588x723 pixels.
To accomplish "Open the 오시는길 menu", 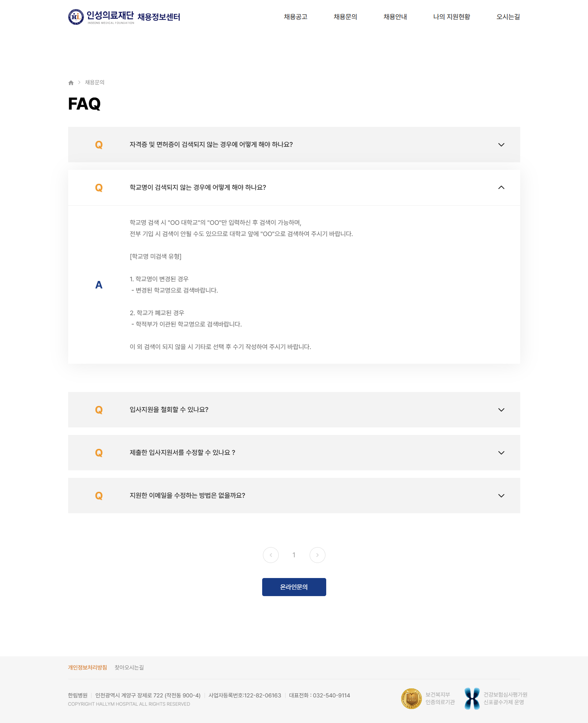I will [x=508, y=17].
